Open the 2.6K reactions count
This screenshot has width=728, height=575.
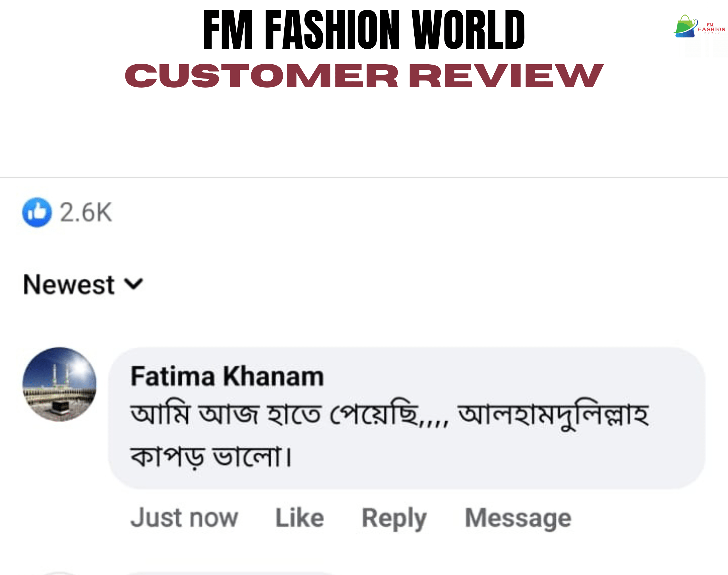86,213
